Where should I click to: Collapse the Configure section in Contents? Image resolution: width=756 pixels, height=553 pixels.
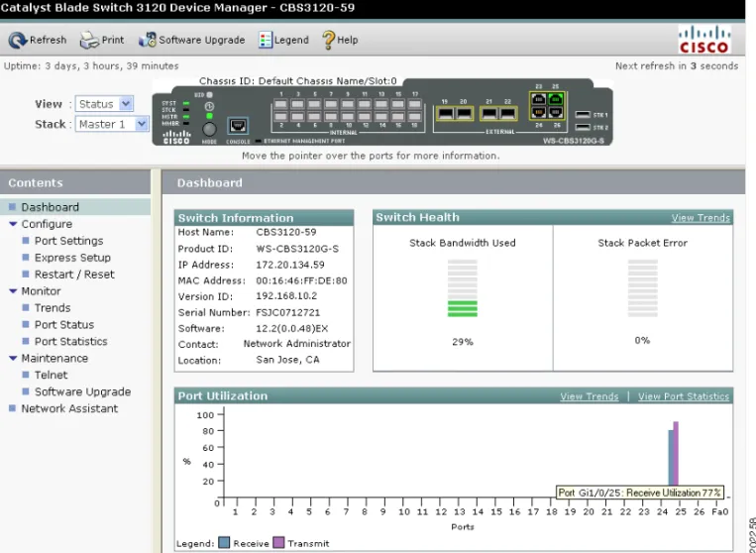13,224
